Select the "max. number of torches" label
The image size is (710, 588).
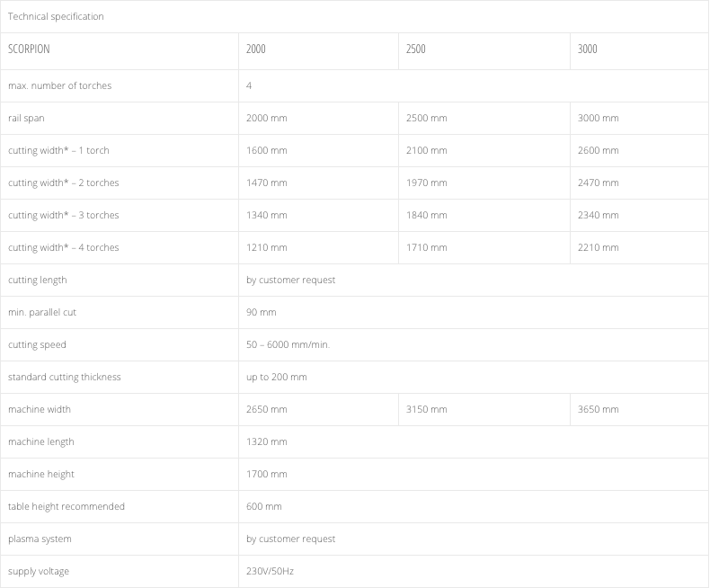(60, 85)
